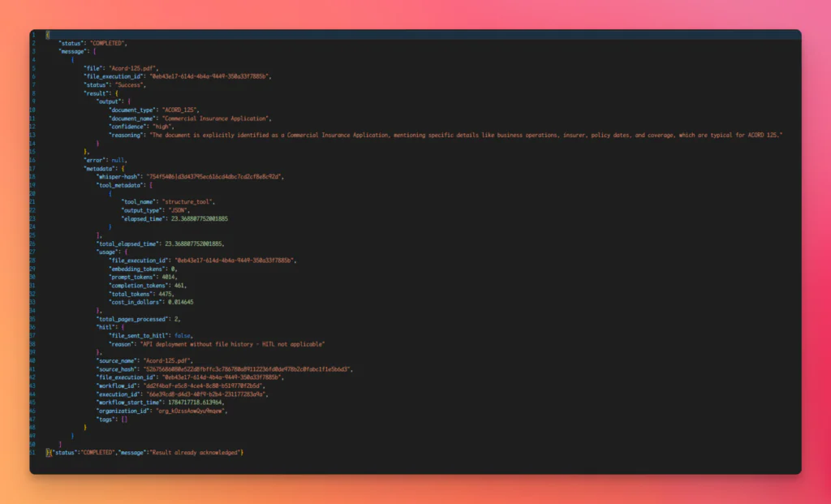Click the "reasoning" key on line 13
831x504 pixels.
(x=127, y=136)
